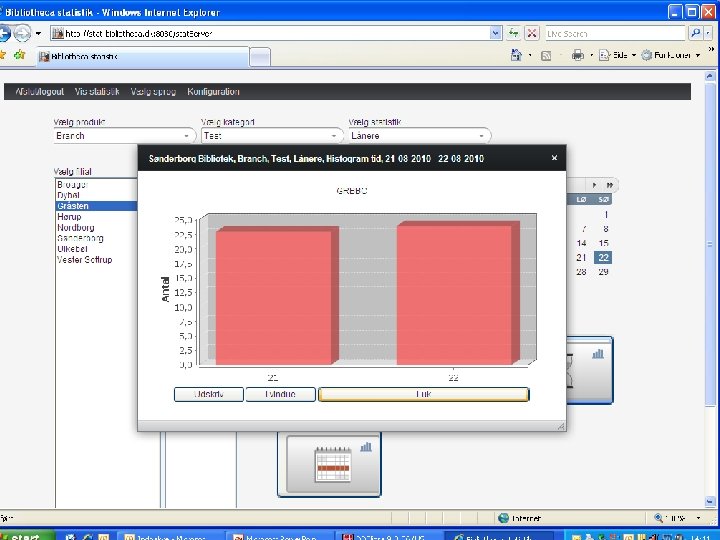Close the histogram dialog with X
720x540 pixels.
click(x=554, y=158)
